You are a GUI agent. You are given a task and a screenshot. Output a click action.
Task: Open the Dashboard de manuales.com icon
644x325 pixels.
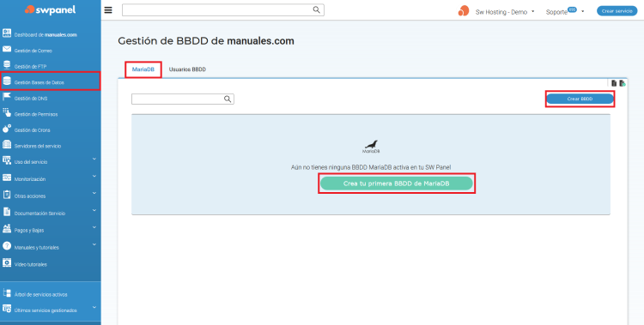[7, 33]
